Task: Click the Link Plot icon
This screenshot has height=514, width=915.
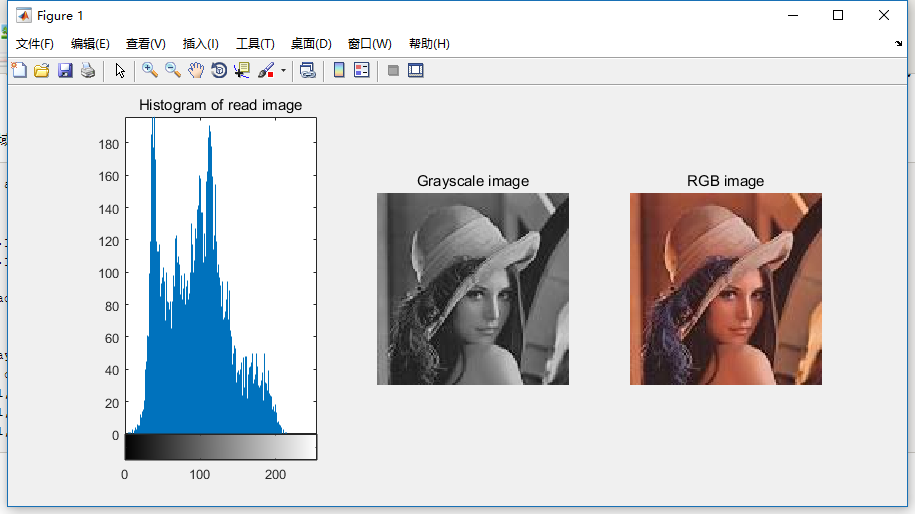Action: (x=308, y=71)
